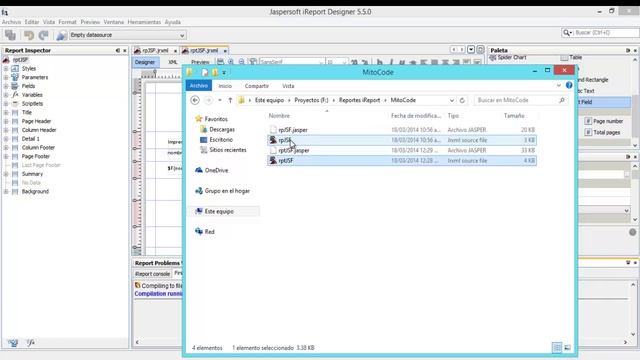Expand the Explorer ribbon chevron
The width and height of the screenshot is (640, 360).
[x=559, y=86]
